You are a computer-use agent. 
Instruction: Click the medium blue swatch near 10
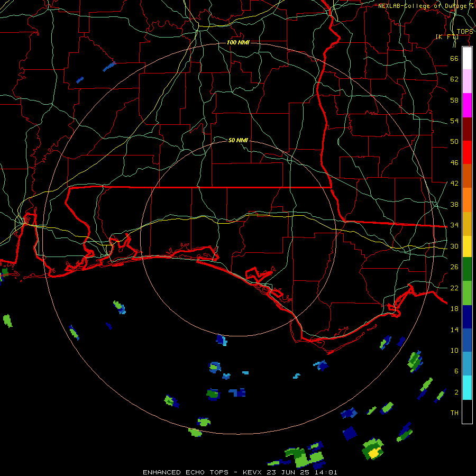tap(467, 340)
